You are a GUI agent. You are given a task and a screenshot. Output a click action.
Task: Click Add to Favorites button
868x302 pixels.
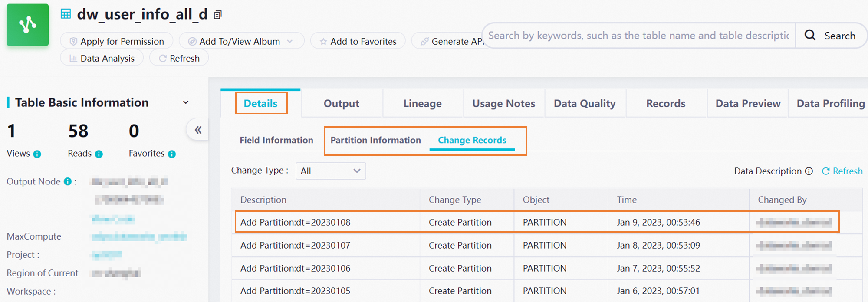[358, 41]
